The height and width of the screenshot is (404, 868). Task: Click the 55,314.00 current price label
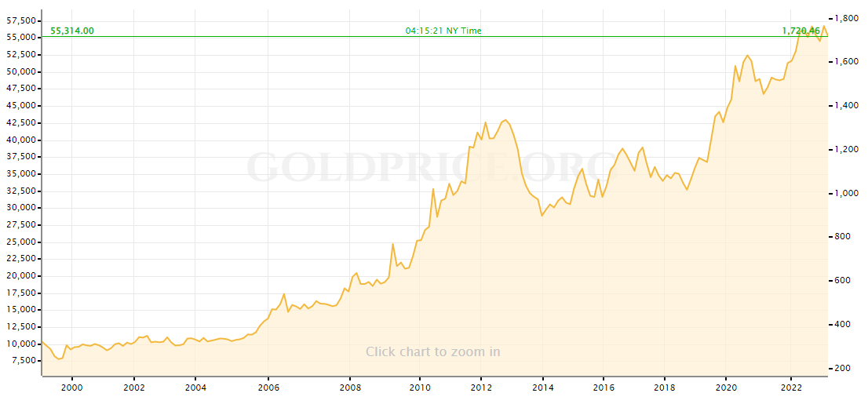pos(72,31)
